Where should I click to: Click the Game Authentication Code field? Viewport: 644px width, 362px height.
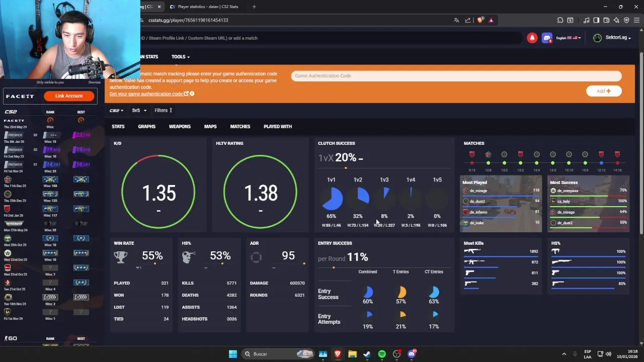[x=456, y=76]
